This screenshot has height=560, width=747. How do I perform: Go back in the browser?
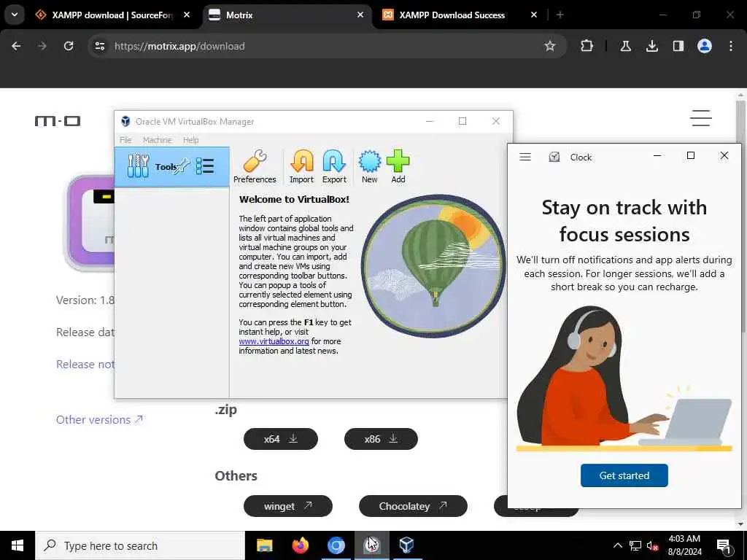click(x=16, y=46)
